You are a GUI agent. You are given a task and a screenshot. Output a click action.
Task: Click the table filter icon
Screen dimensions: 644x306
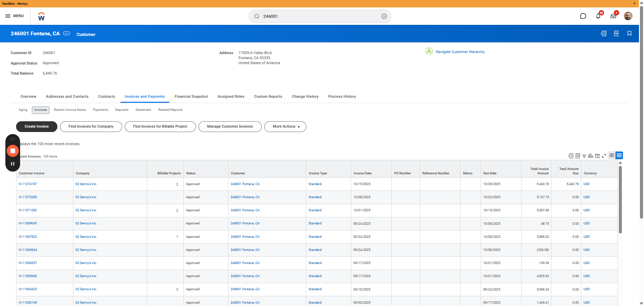tap(584, 156)
